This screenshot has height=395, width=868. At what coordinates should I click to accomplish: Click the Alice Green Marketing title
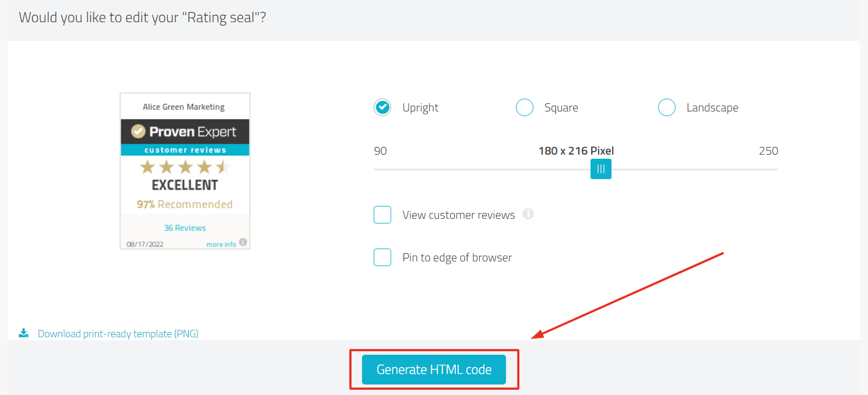coord(184,107)
